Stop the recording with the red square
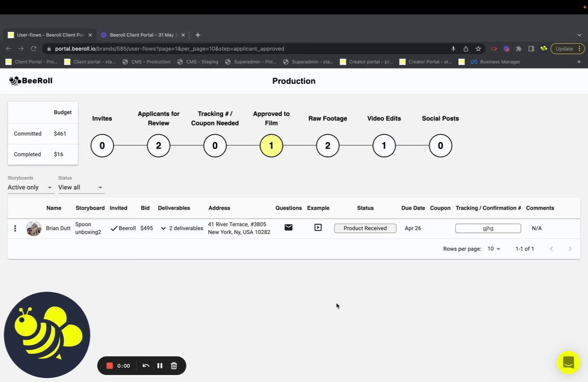 coord(109,366)
